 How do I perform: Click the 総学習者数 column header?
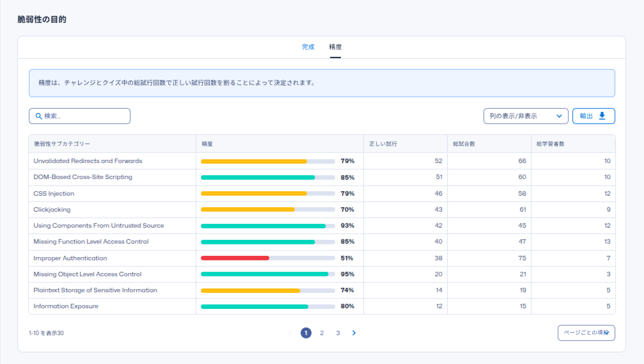point(550,144)
